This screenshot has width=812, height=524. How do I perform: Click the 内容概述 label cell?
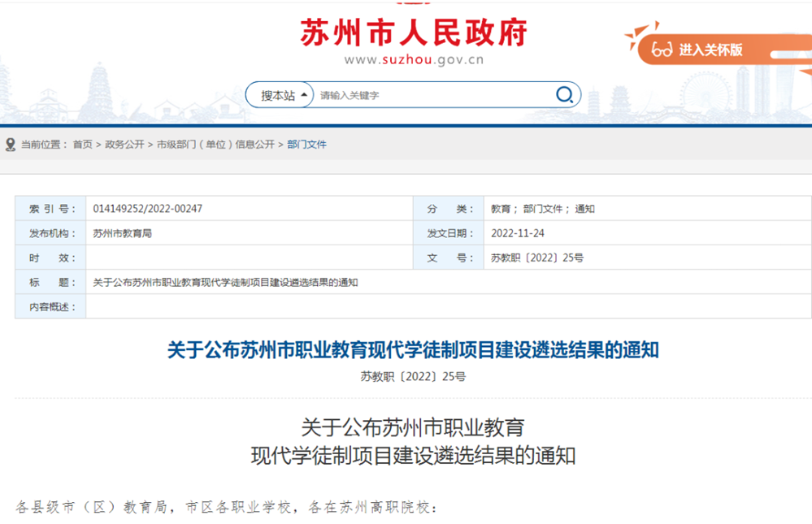[x=50, y=307]
